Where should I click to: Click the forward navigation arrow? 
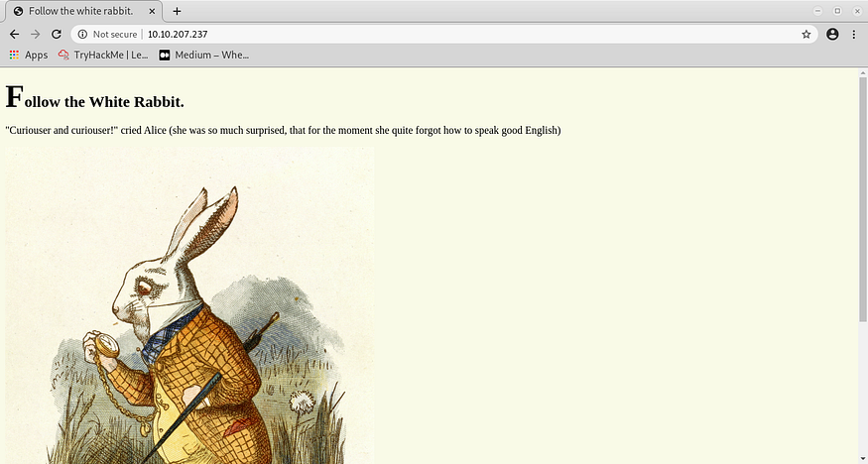35,35
